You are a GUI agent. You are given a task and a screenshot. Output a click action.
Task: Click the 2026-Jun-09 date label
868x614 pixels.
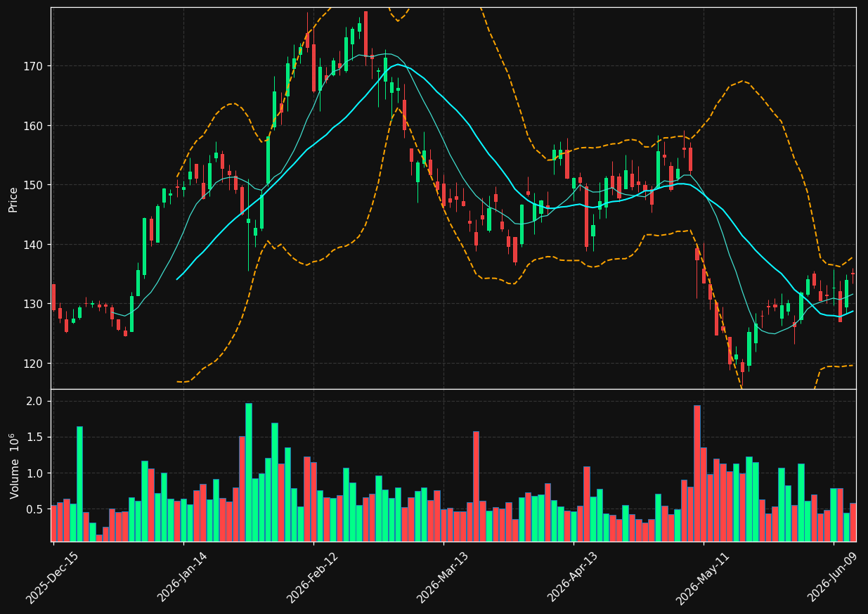tap(833, 577)
